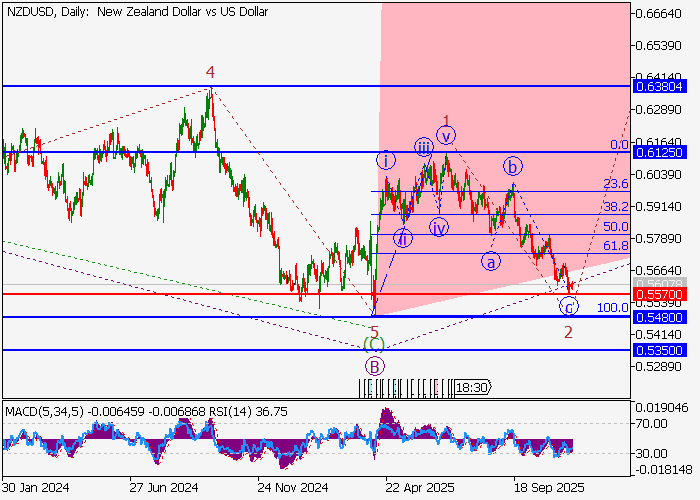Screen dimensions: 700x500
Task: Select the circled wave b label
Action: tap(512, 165)
